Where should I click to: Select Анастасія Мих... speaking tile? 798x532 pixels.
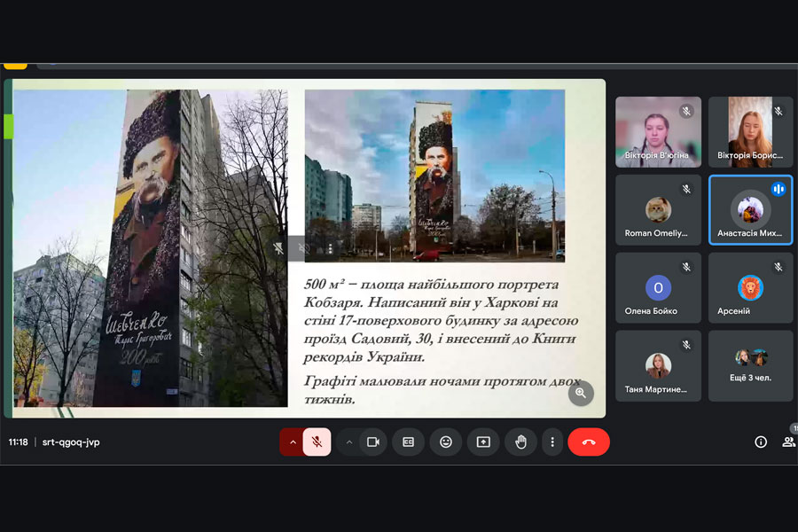pyautogui.click(x=751, y=210)
